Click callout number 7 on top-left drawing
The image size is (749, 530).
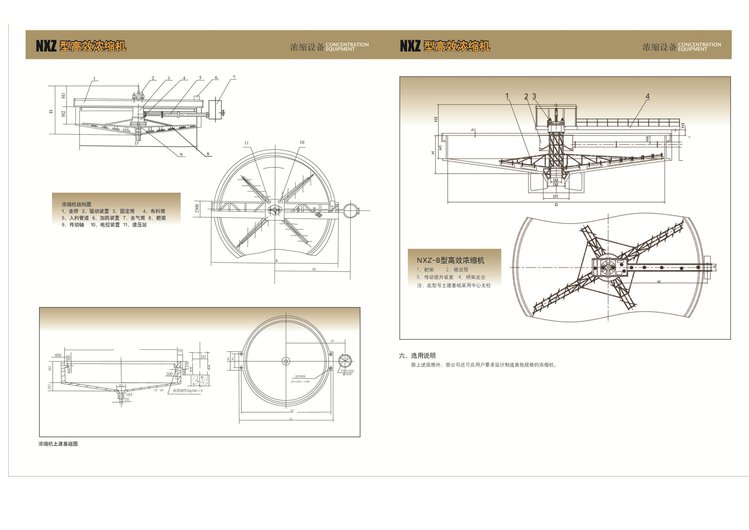click(232, 78)
